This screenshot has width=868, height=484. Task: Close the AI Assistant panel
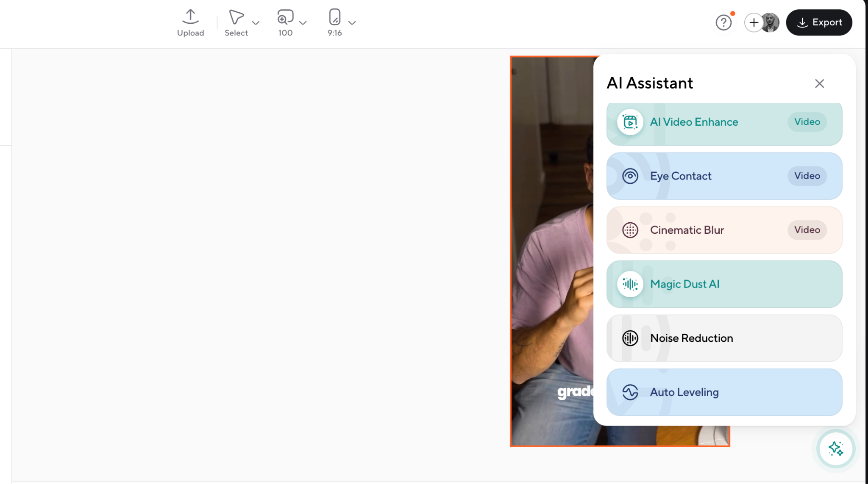pyautogui.click(x=819, y=83)
